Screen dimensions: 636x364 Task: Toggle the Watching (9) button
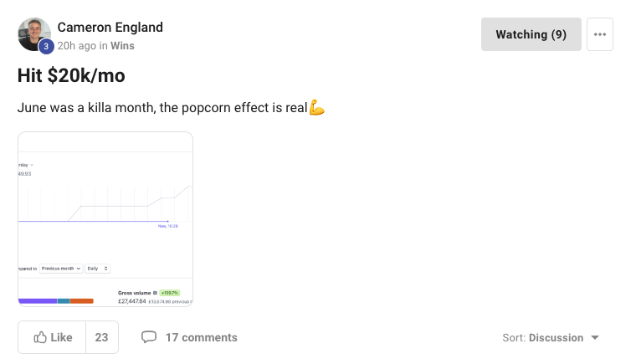click(x=531, y=34)
